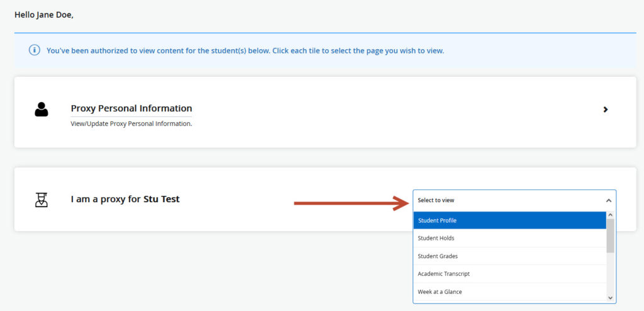
Task: Pick the Student Grades option
Action: [509, 256]
